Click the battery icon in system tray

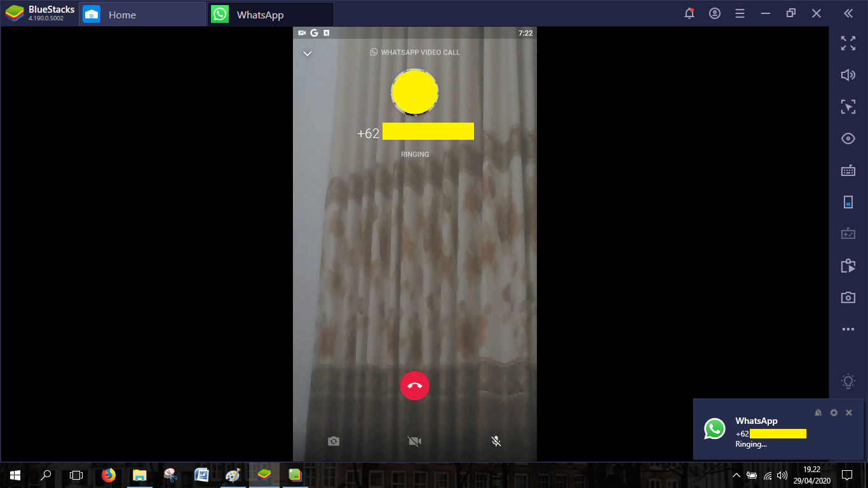click(x=752, y=475)
